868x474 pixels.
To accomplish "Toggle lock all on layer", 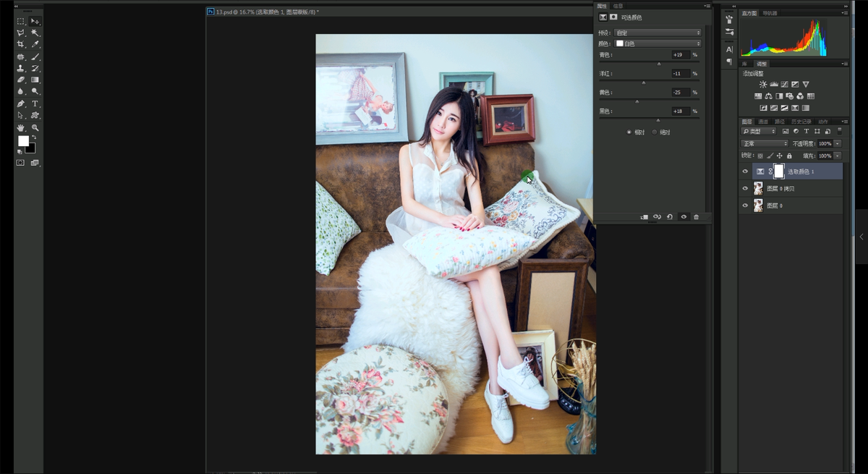I will click(789, 156).
